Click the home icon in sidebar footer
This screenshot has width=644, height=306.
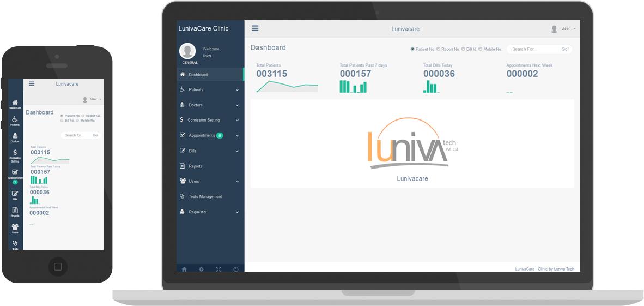pos(184,269)
